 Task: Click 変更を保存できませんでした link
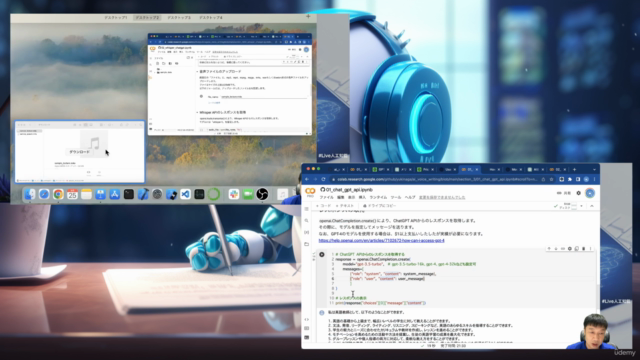[442, 197]
